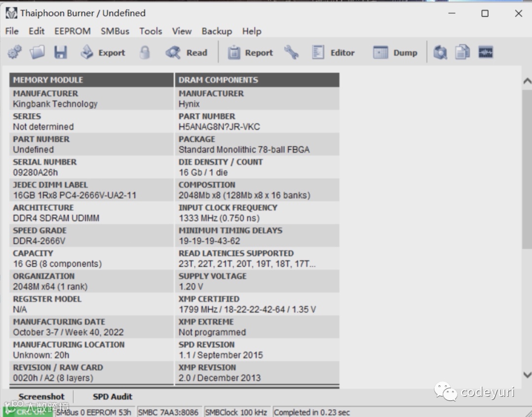Open the Report view from toolbar

250,53
